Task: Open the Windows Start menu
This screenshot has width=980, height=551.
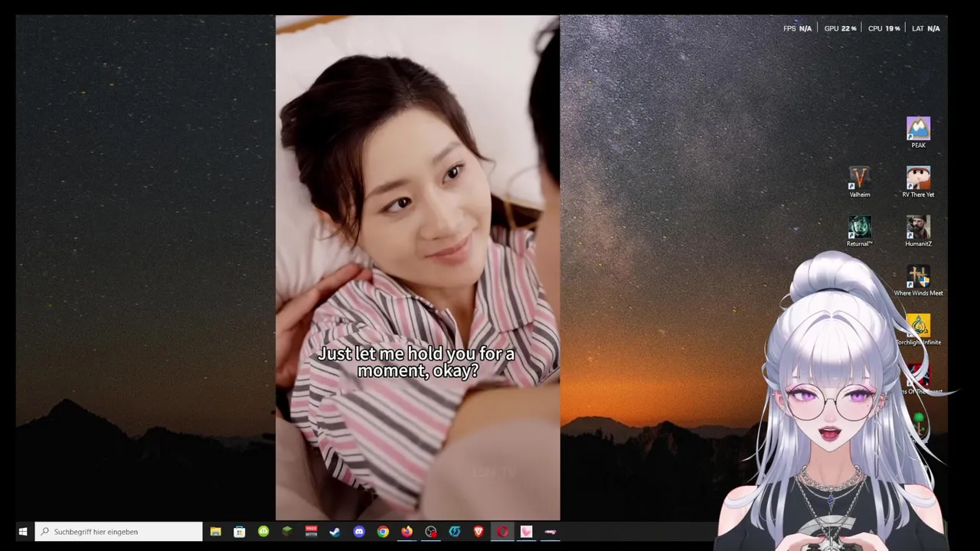Action: [x=23, y=531]
